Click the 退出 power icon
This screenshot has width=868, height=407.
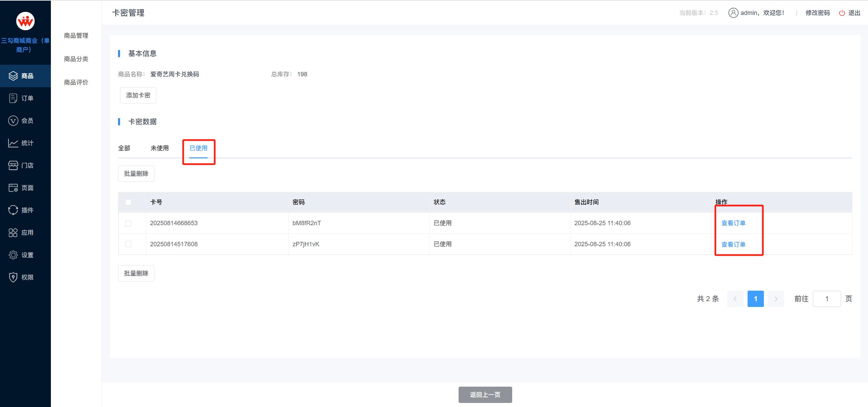point(842,13)
